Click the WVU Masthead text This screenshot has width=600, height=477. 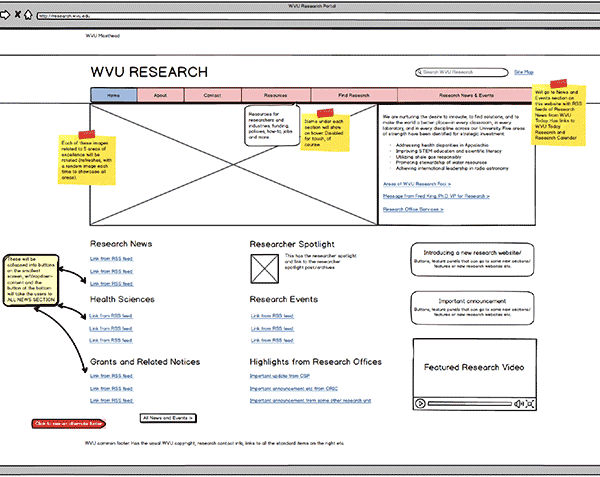[x=103, y=36]
